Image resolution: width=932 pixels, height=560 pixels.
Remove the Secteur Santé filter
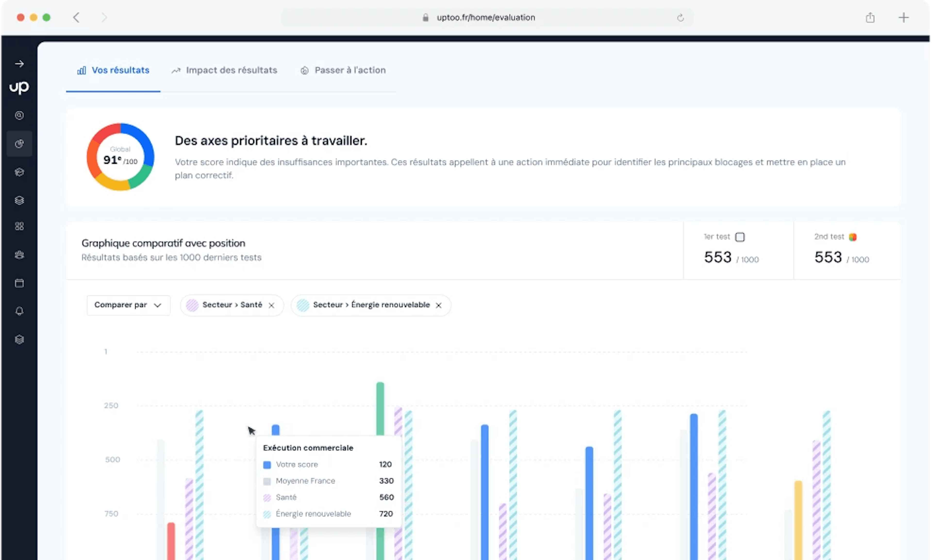click(x=272, y=305)
